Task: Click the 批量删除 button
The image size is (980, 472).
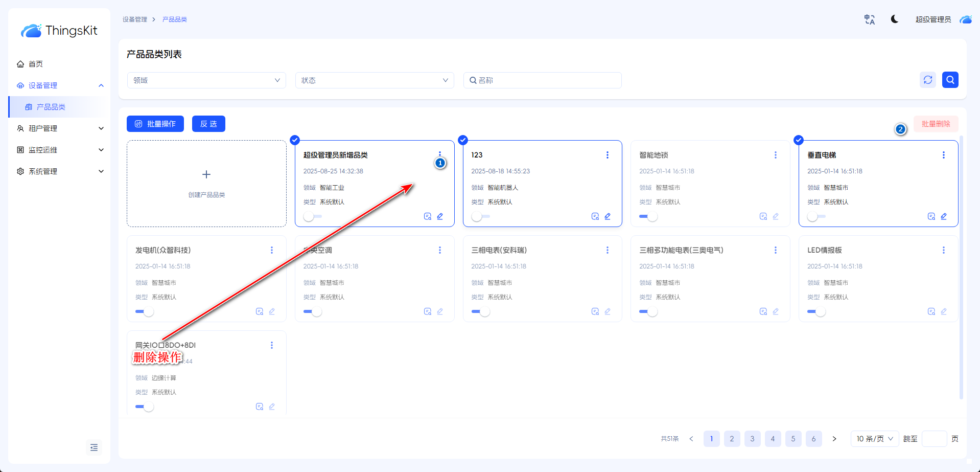Action: pos(936,124)
